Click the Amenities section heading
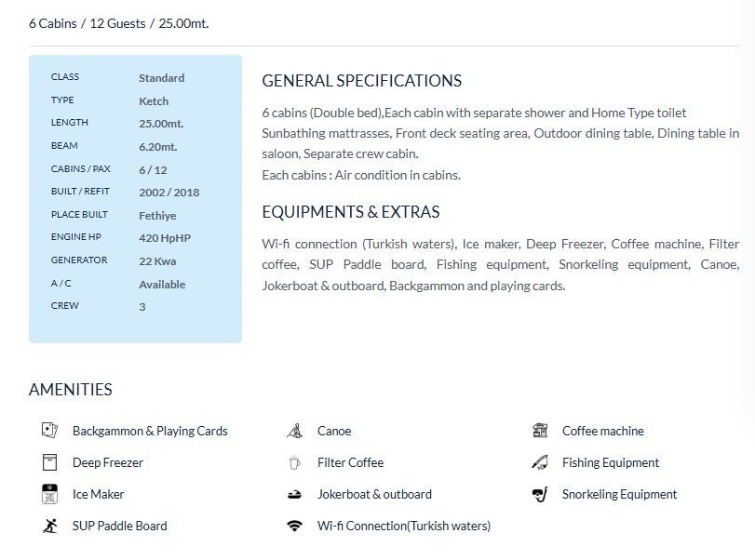Screen dimensions: 755x560 [71, 390]
